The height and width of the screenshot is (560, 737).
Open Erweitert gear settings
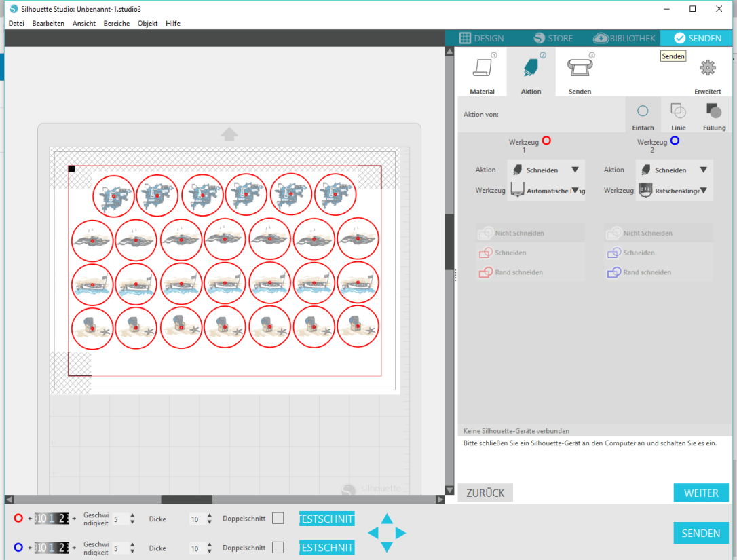[707, 69]
